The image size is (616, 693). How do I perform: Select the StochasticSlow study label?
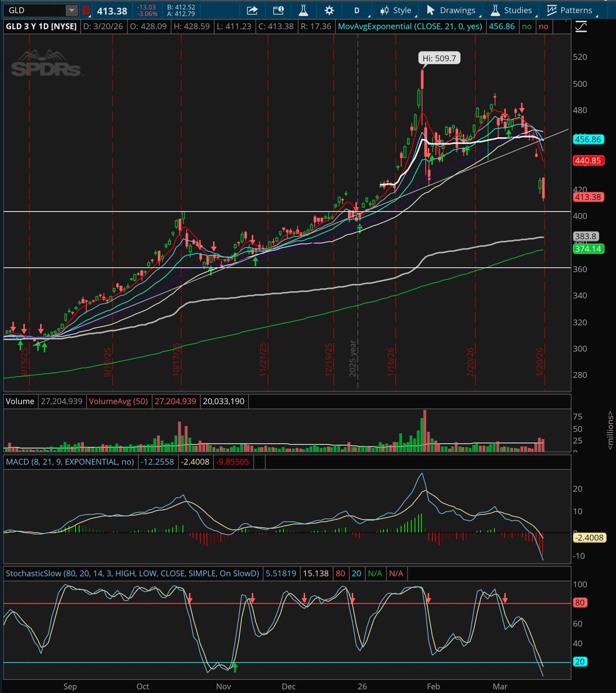pos(132,573)
